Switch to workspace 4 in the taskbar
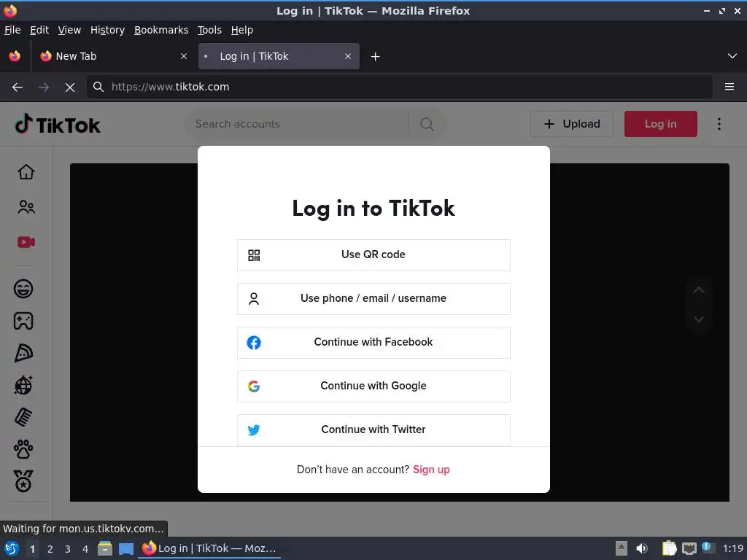 point(85,549)
